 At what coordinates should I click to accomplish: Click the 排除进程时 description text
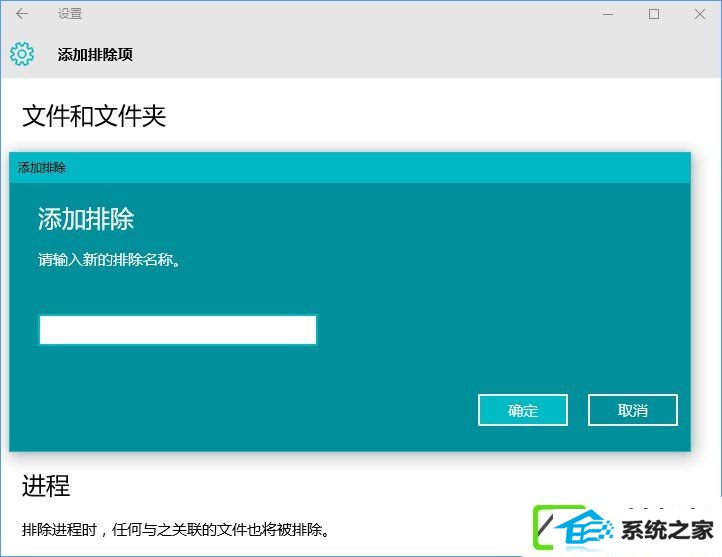tap(176, 529)
